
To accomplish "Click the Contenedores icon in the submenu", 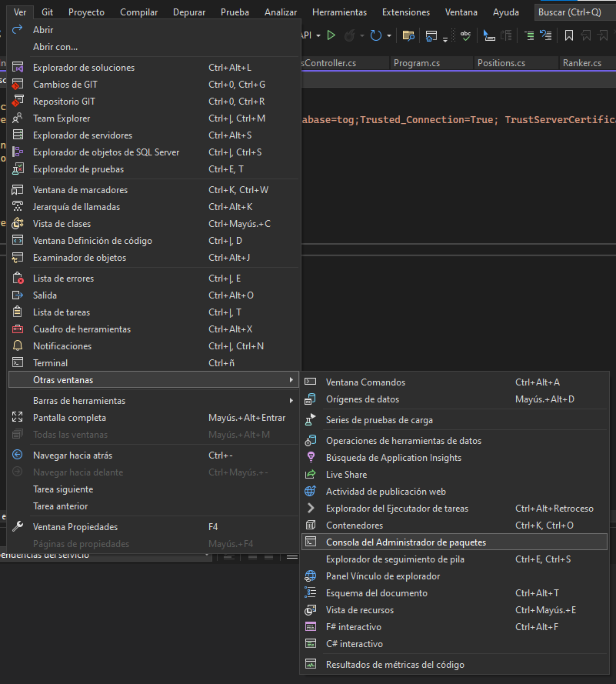I will [x=311, y=525].
